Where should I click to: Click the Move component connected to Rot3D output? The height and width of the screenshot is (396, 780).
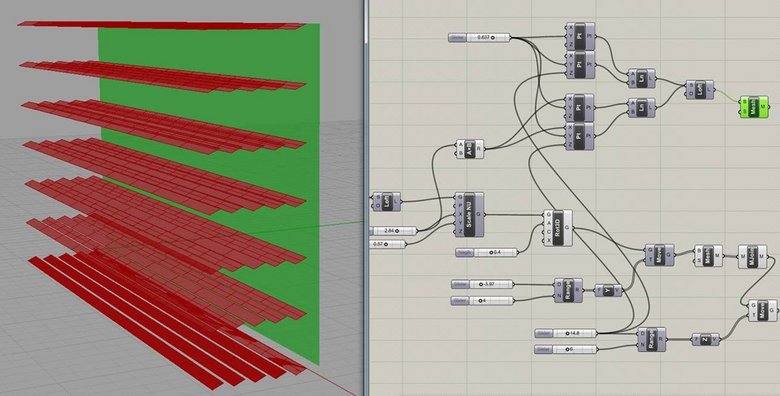[x=660, y=255]
